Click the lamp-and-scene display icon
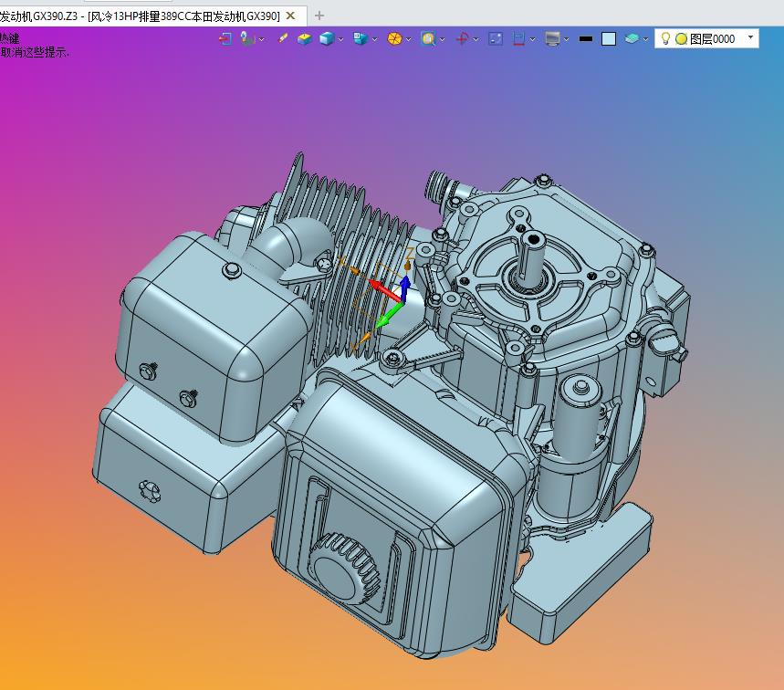The image size is (784, 690). click(247, 38)
